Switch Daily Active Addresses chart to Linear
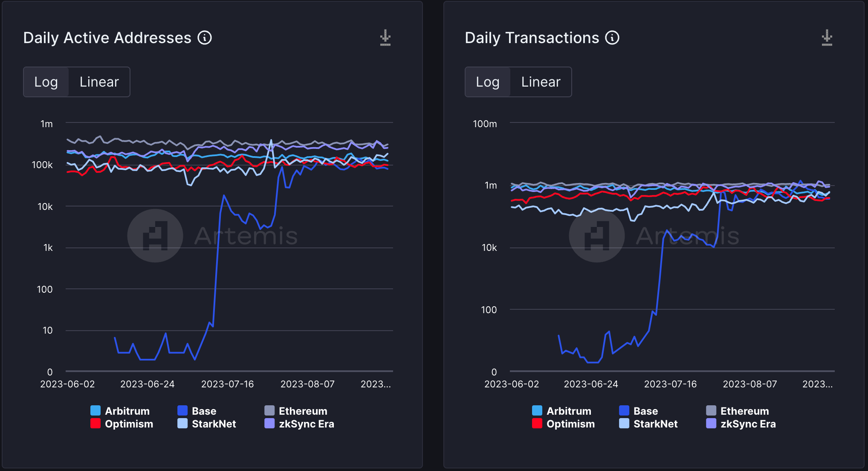The width and height of the screenshot is (868, 471). tap(99, 82)
